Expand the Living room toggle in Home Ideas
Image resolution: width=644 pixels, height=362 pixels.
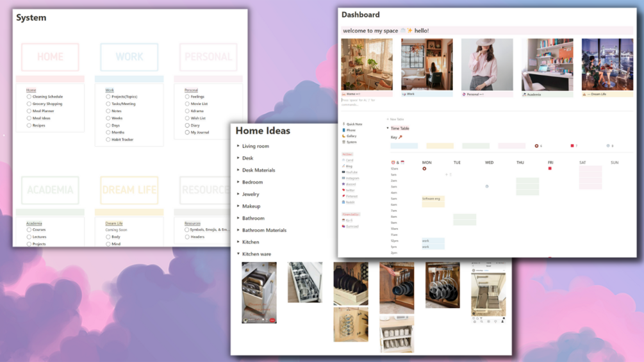click(238, 145)
